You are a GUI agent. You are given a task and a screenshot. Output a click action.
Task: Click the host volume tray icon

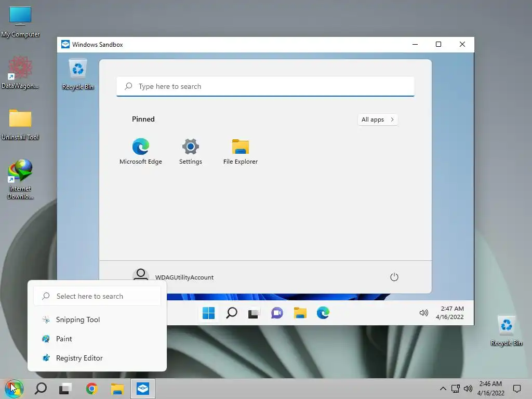(468, 389)
